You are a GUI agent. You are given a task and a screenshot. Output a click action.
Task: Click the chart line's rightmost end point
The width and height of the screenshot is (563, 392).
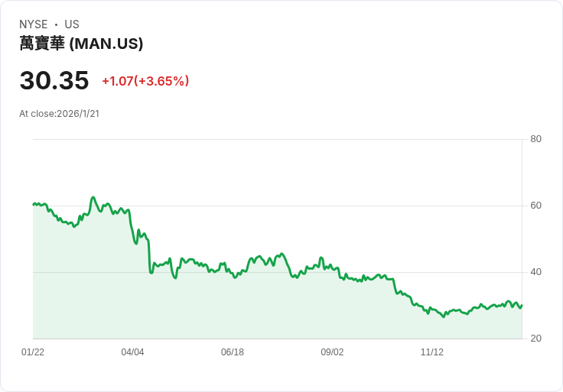[x=522, y=305]
